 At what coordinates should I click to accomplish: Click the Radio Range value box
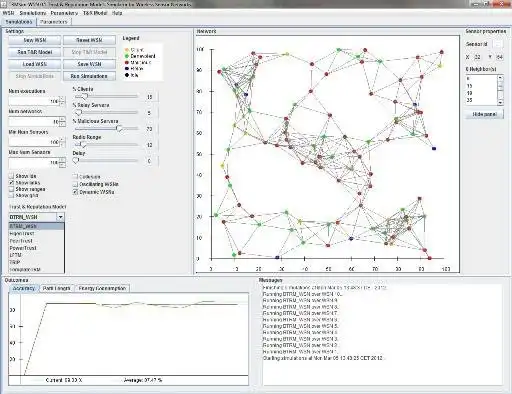click(x=150, y=145)
